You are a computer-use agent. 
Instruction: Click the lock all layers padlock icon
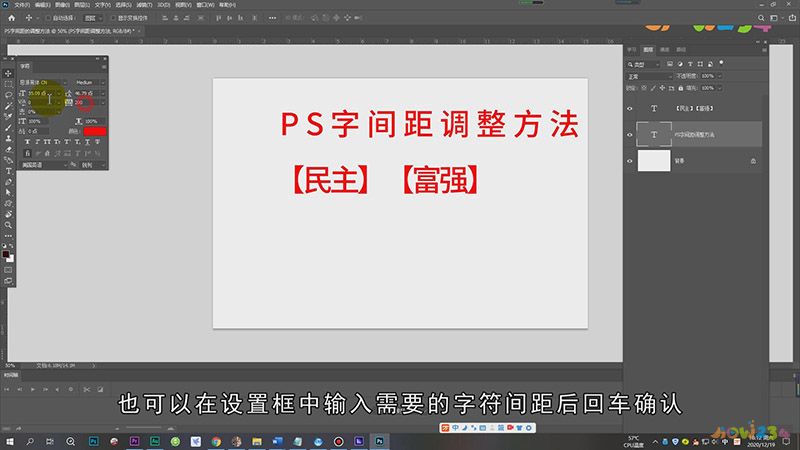pos(681,88)
